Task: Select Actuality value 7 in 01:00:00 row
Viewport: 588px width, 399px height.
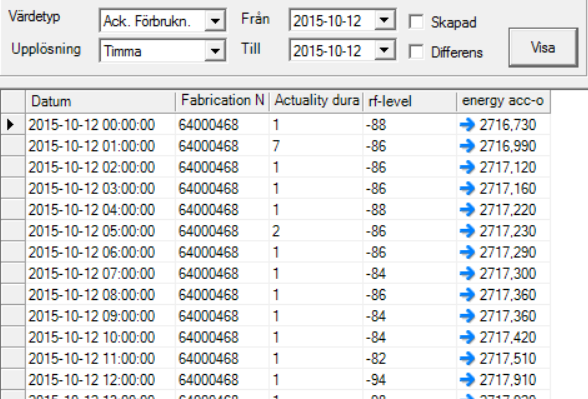Action: (316, 146)
